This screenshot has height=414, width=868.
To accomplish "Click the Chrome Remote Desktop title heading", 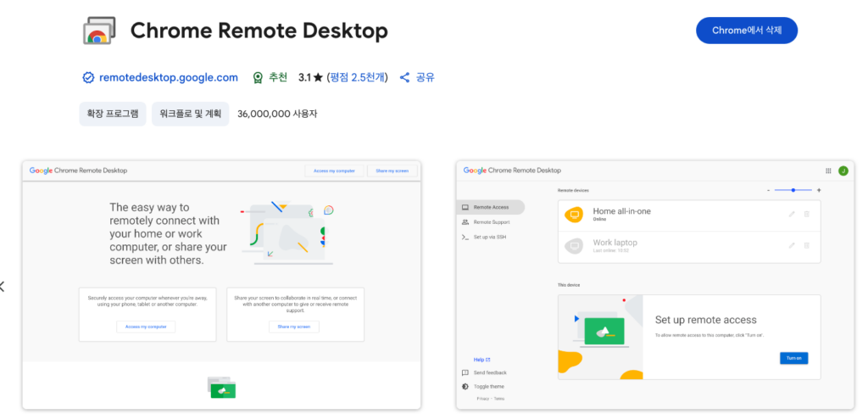I will click(259, 31).
